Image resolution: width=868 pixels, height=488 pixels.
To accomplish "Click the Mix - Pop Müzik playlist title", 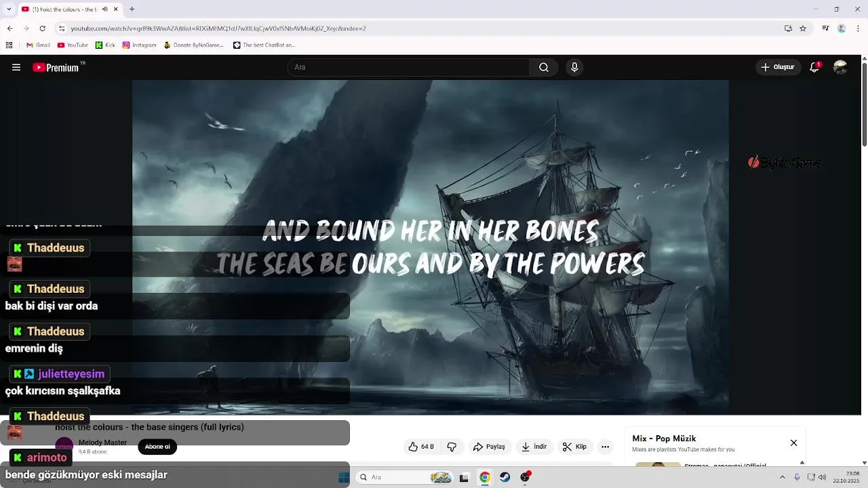I will tap(664, 439).
